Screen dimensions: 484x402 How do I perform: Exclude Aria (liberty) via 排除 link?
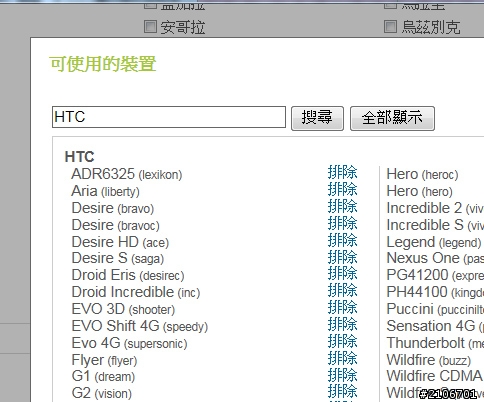342,190
